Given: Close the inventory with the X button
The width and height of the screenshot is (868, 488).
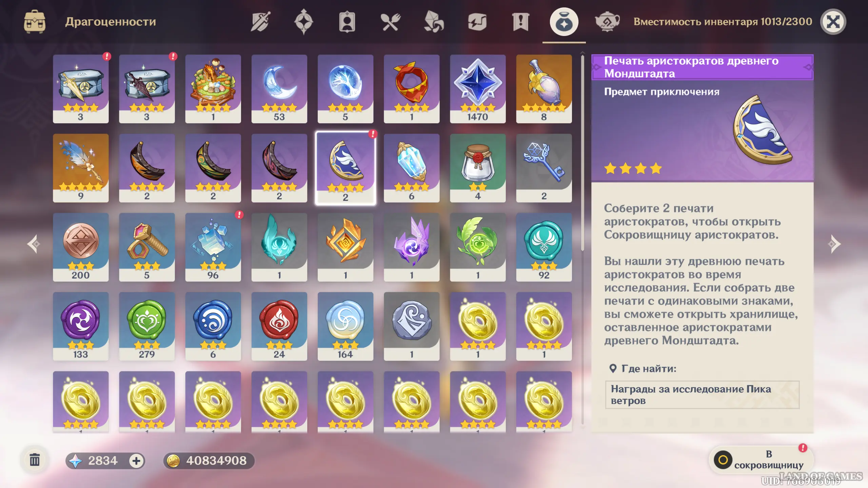Looking at the screenshot, I should click(x=833, y=22).
